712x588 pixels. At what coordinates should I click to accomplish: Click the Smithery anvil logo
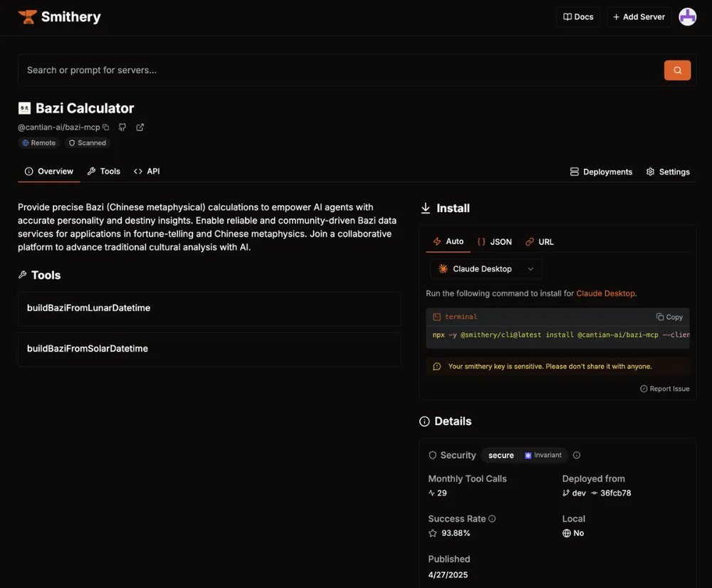coord(27,17)
